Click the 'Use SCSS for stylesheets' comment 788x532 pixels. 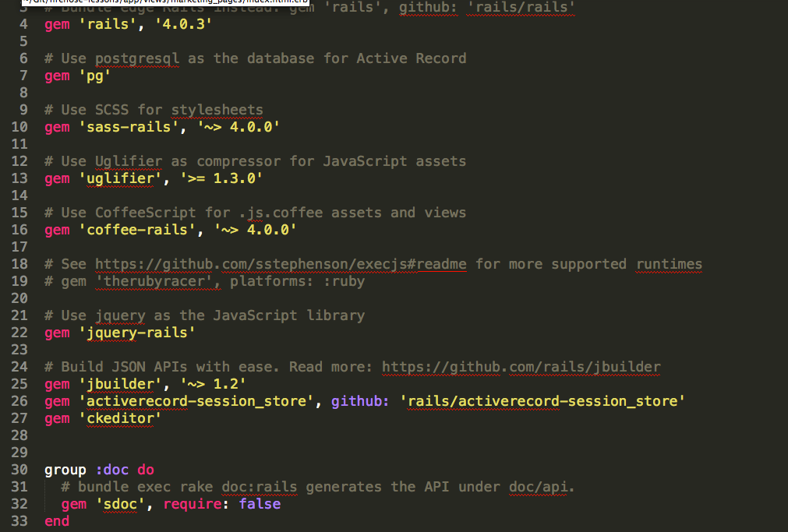[x=154, y=110]
